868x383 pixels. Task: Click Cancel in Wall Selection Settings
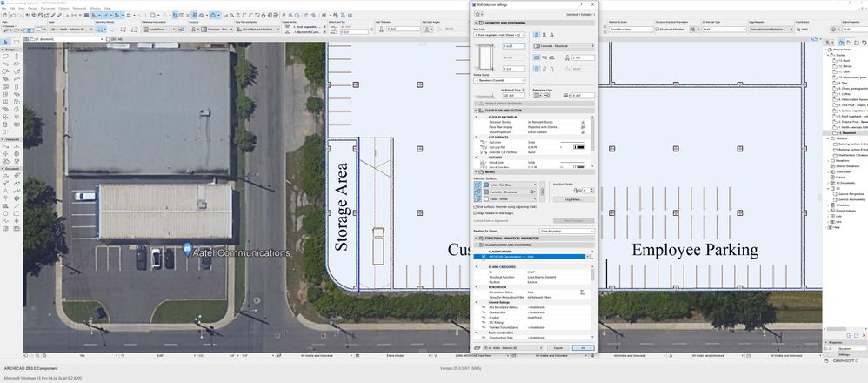(x=558, y=348)
